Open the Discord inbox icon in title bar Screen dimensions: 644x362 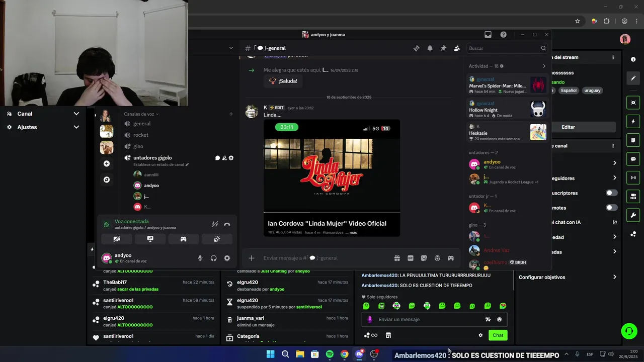488,35
